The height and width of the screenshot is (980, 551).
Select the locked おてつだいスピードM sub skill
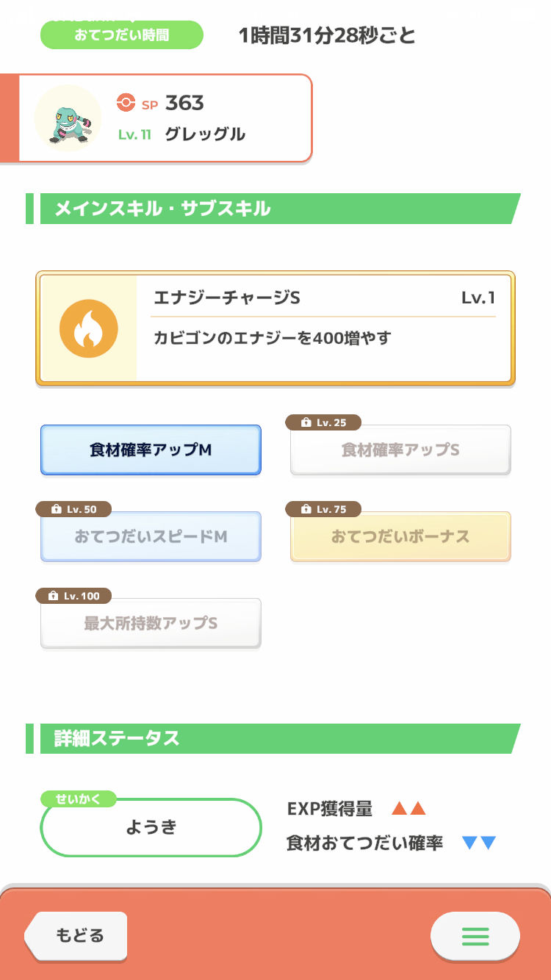tap(151, 537)
